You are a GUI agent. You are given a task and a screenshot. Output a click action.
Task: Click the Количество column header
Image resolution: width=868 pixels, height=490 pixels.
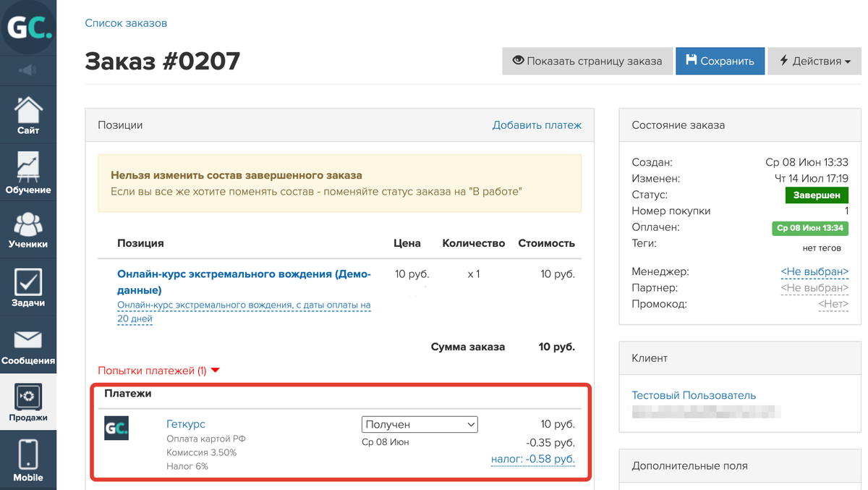(x=473, y=243)
